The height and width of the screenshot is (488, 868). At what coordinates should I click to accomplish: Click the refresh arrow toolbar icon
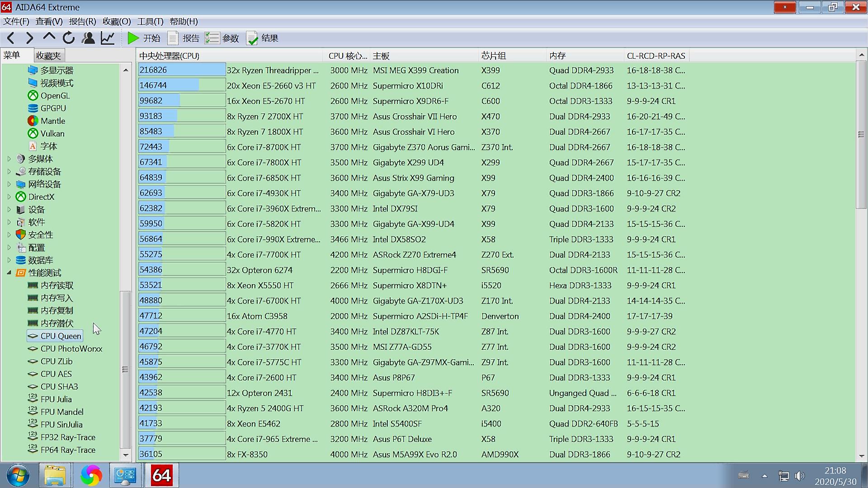pyautogui.click(x=69, y=38)
